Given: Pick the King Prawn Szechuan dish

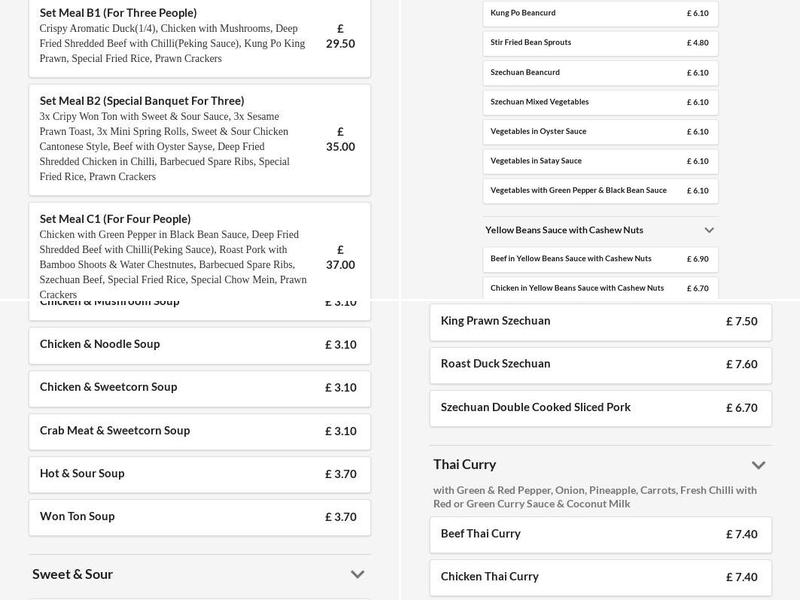Looking at the screenshot, I should tap(600, 322).
